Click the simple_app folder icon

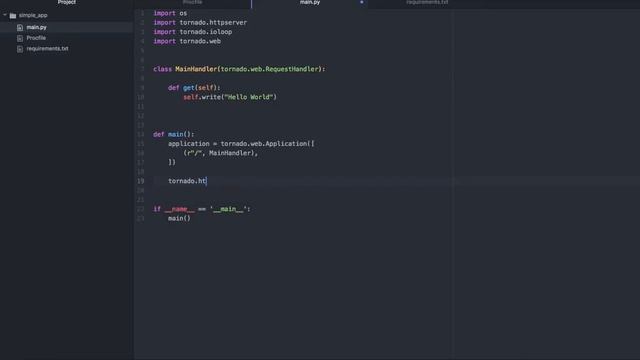click(x=13, y=16)
